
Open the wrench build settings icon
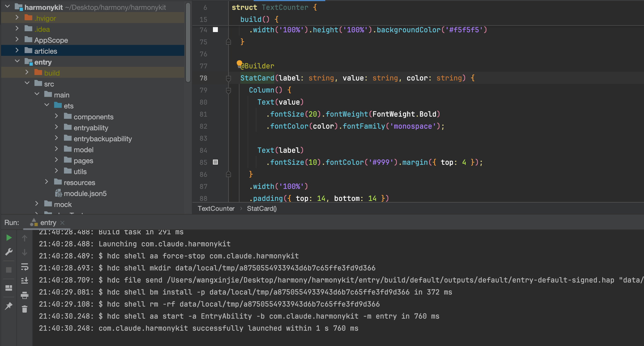9,252
